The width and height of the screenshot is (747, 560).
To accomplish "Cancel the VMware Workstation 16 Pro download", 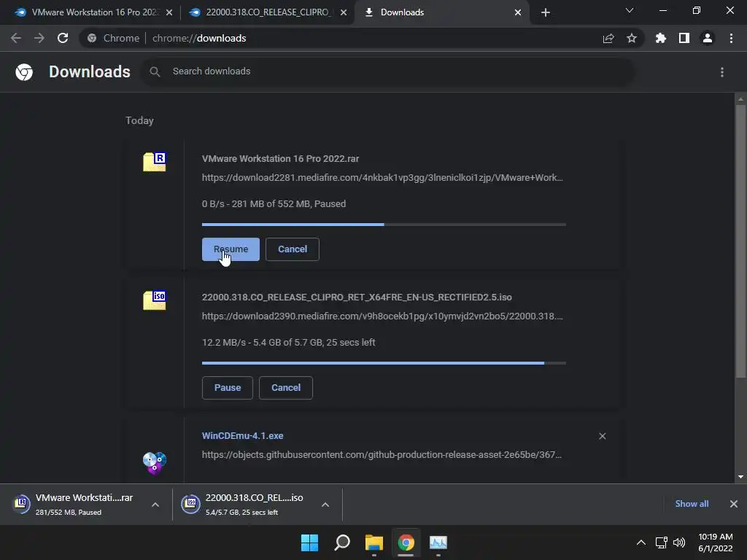I will pyautogui.click(x=292, y=249).
